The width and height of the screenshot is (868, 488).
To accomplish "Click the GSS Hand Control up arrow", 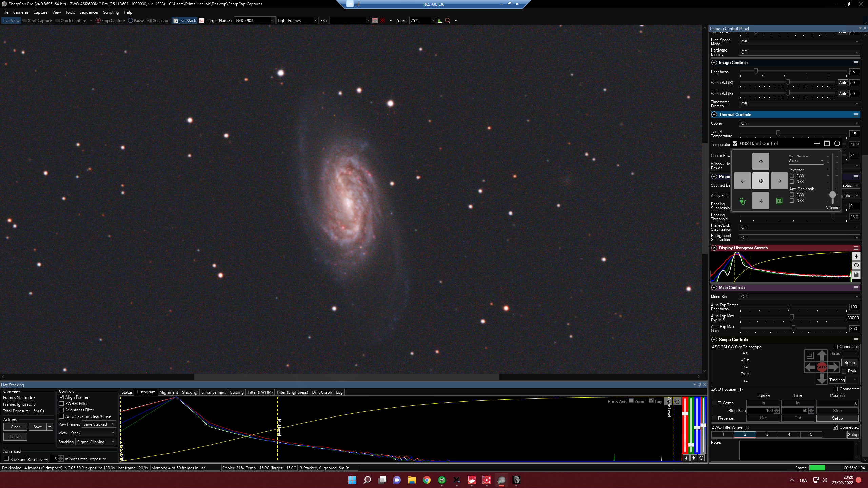I will [x=761, y=161].
